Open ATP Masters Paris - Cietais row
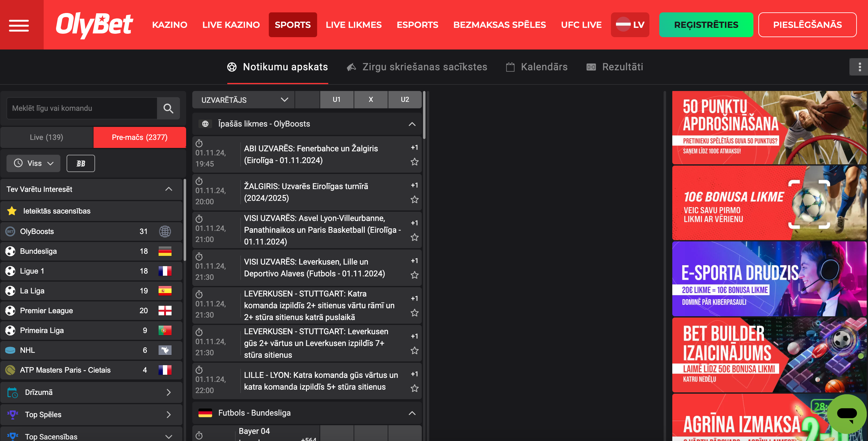Screen dimensions: 868x441 tap(91, 370)
